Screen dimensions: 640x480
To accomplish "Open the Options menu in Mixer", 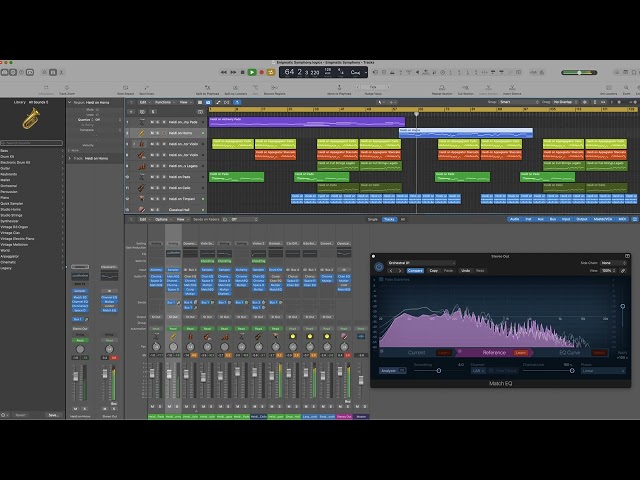I will (162, 219).
